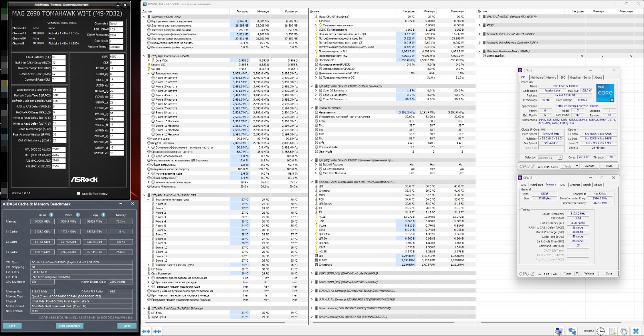644x336 pixels.
Task: Collapse Windows Hardware Errors (WHEA) group
Action: [x=480, y=51]
